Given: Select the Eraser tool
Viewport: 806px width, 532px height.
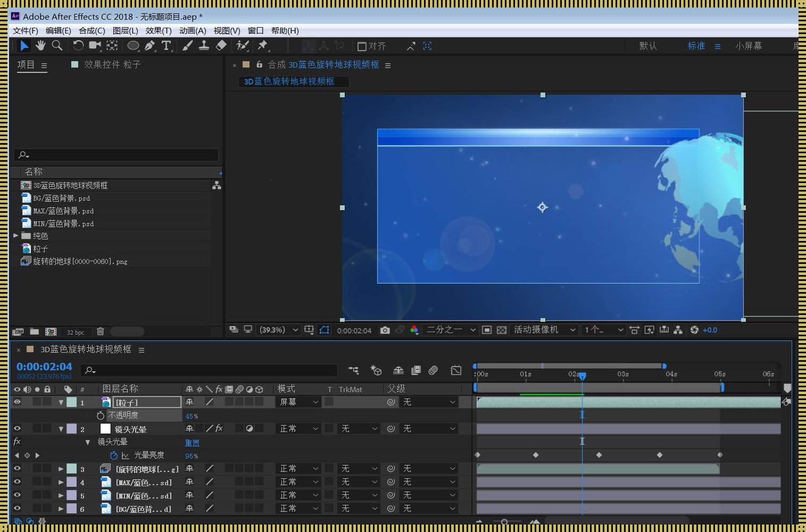Looking at the screenshot, I should pos(221,46).
